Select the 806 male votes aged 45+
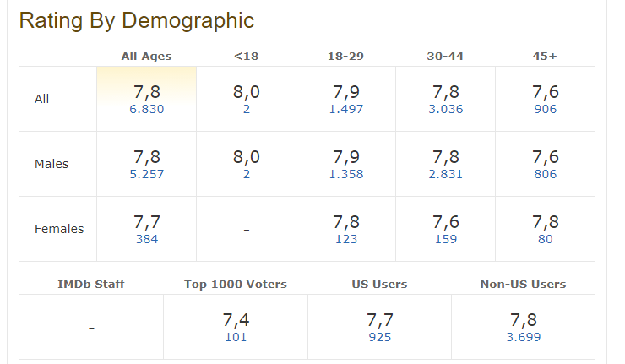Viewport: 625px width, 364px height. (x=546, y=174)
